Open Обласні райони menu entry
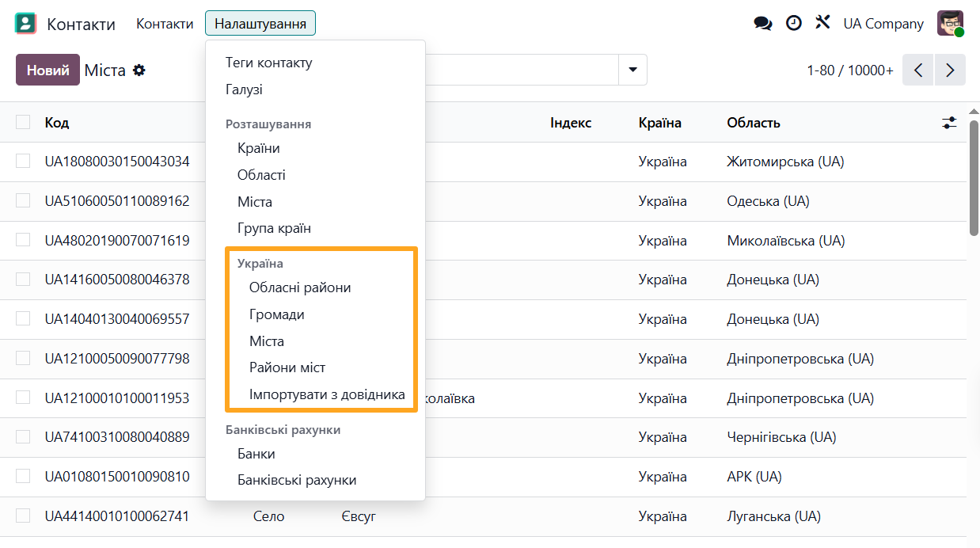The image size is (980, 548). tap(300, 287)
